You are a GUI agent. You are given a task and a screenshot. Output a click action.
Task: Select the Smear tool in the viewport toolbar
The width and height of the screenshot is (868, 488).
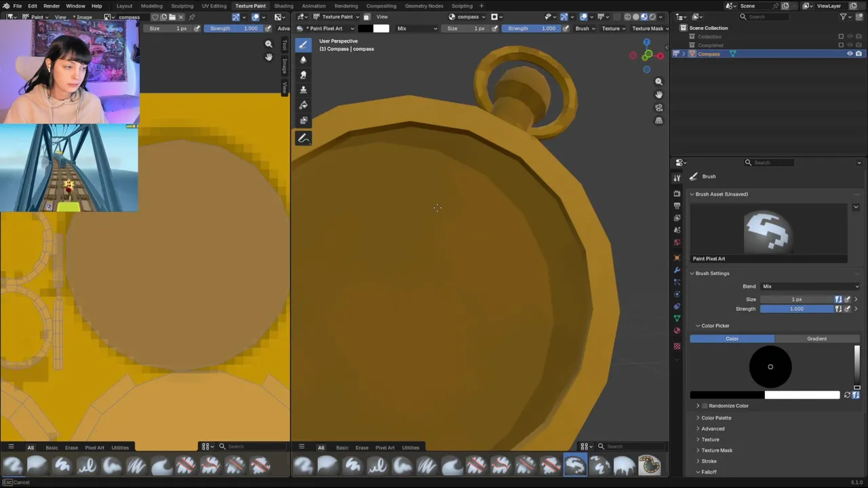coord(303,75)
